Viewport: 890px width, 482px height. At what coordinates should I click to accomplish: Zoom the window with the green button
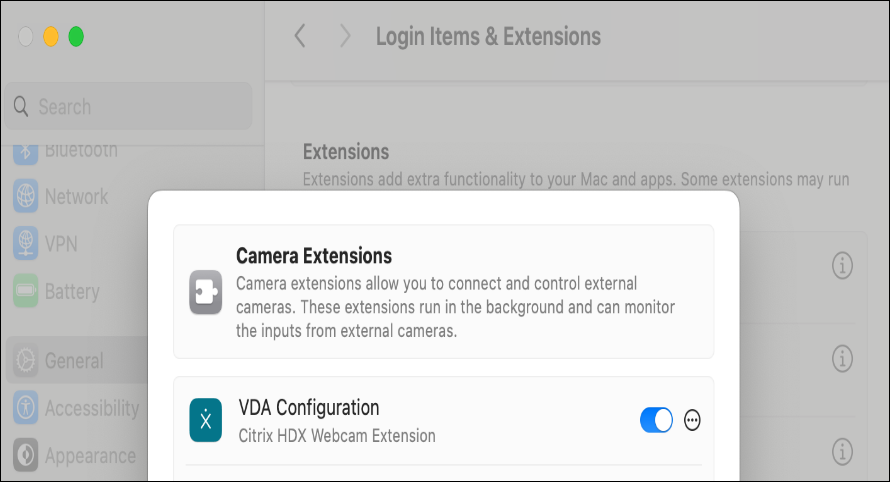click(76, 37)
